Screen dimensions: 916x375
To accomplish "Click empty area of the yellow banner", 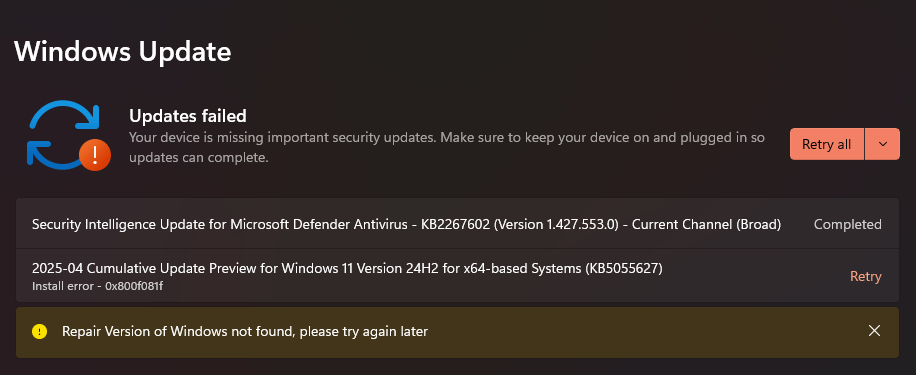I will click(643, 332).
